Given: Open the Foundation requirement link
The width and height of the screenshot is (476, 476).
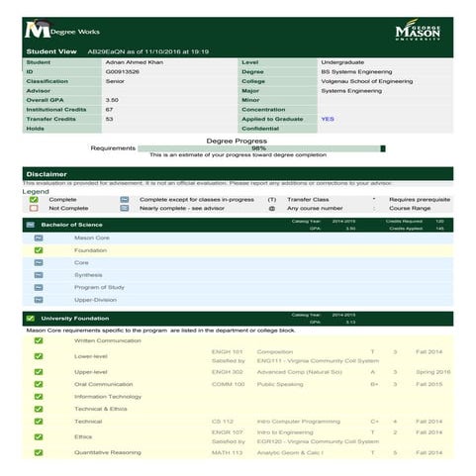Looking at the screenshot, I should pyautogui.click(x=90, y=250).
